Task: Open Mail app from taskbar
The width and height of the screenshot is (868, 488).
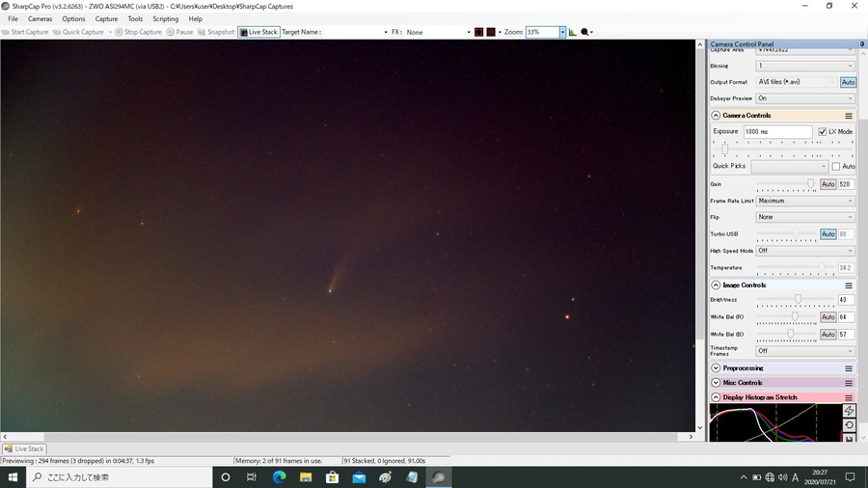Action: pyautogui.click(x=359, y=477)
